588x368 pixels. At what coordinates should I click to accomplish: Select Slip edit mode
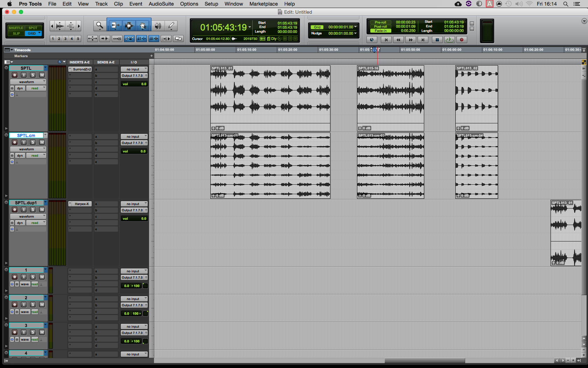[x=16, y=33]
